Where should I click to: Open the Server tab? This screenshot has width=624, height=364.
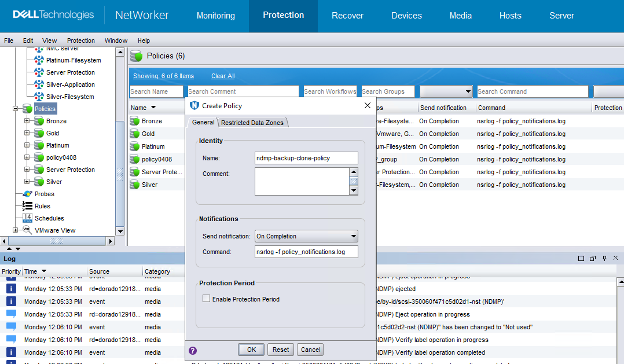[x=561, y=16]
